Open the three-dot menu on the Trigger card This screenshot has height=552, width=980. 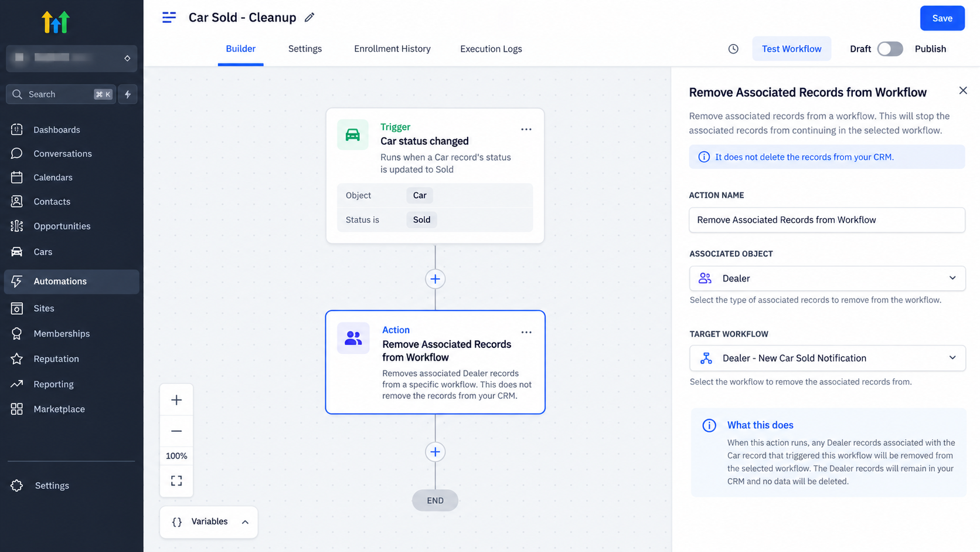point(526,129)
